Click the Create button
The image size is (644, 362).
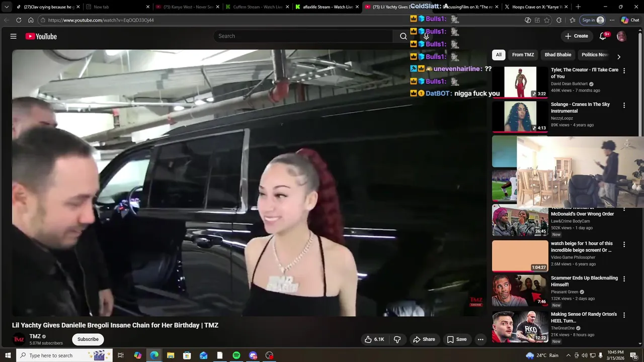click(x=577, y=36)
